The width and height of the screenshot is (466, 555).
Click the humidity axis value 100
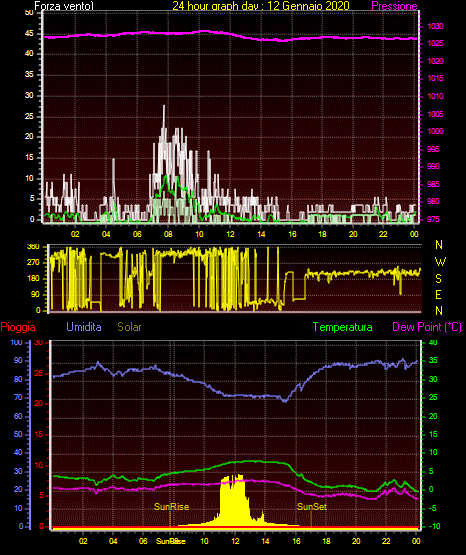click(16, 342)
